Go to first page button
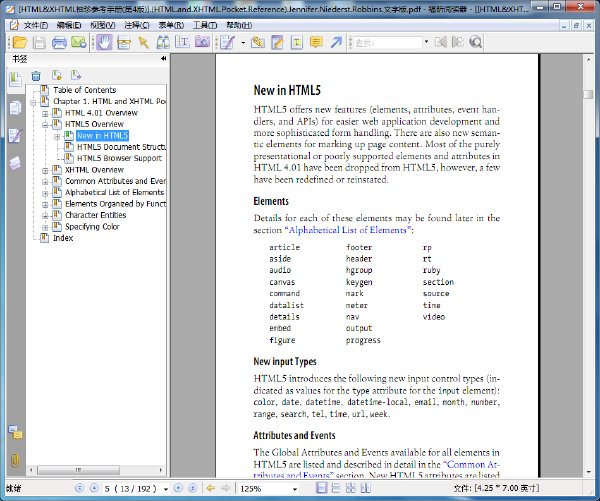Image resolution: width=600 pixels, height=501 pixels. pyautogui.click(x=79, y=488)
